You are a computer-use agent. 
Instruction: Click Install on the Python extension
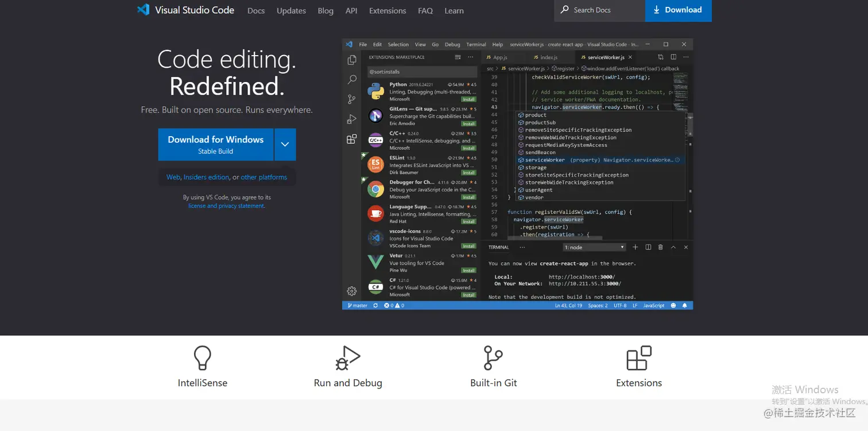tap(469, 99)
